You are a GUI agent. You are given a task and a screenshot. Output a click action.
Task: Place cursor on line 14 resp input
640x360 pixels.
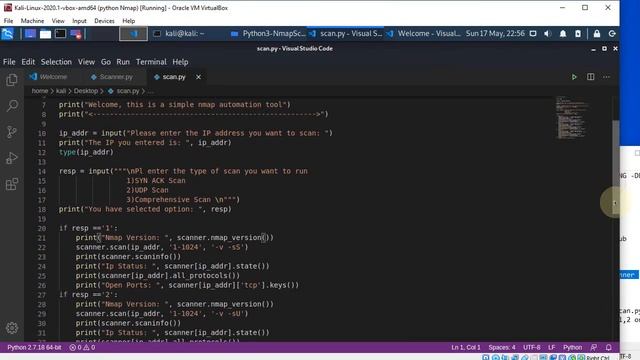point(183,171)
